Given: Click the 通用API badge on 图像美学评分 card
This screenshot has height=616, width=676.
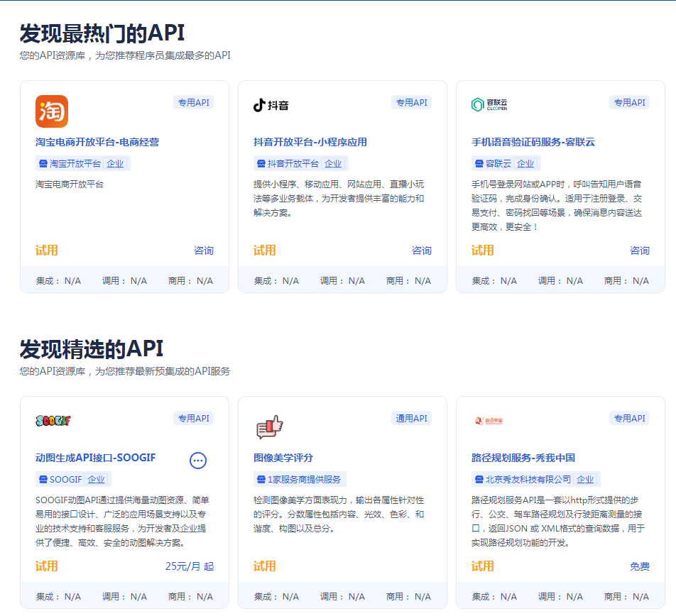Looking at the screenshot, I should click(410, 419).
